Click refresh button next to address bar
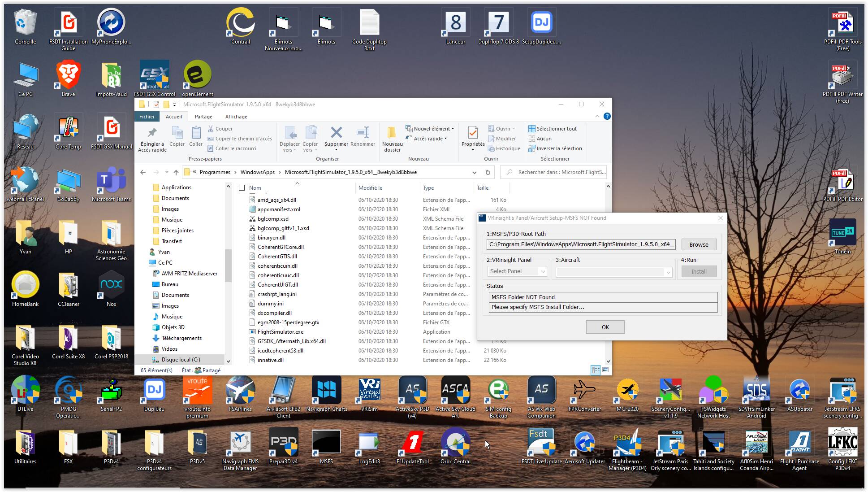The height and width of the screenshot is (492, 868). 488,172
